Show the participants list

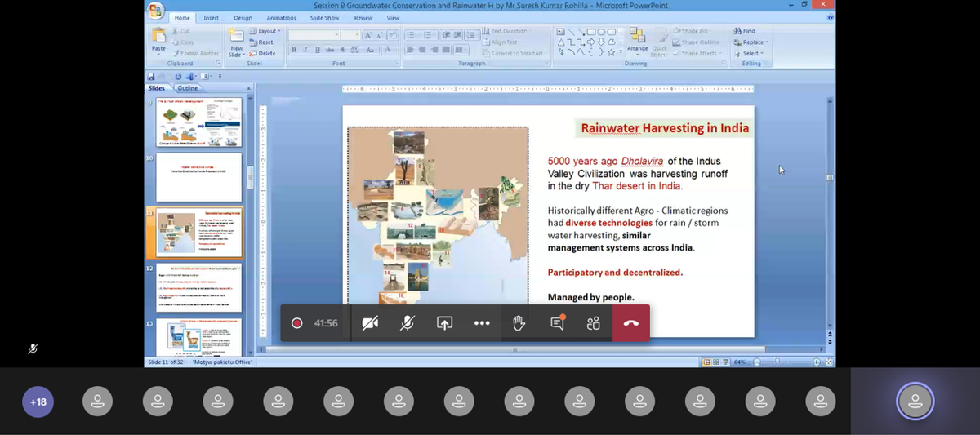tap(594, 323)
